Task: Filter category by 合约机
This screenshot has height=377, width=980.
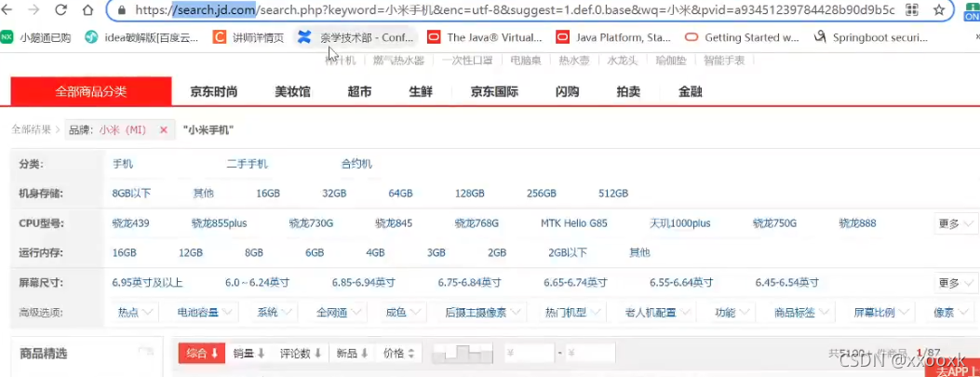Action: (x=356, y=165)
